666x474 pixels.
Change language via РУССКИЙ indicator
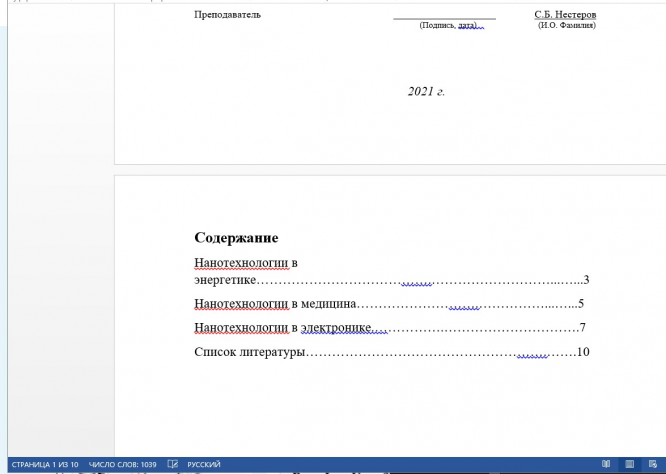(x=204, y=465)
